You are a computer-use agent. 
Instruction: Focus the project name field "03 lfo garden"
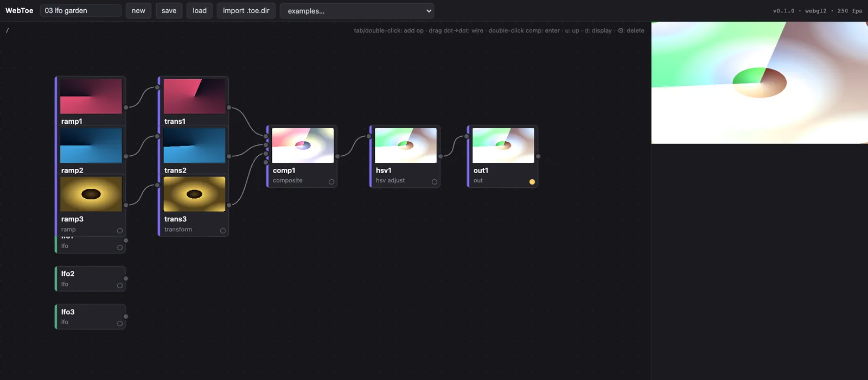[x=81, y=10]
